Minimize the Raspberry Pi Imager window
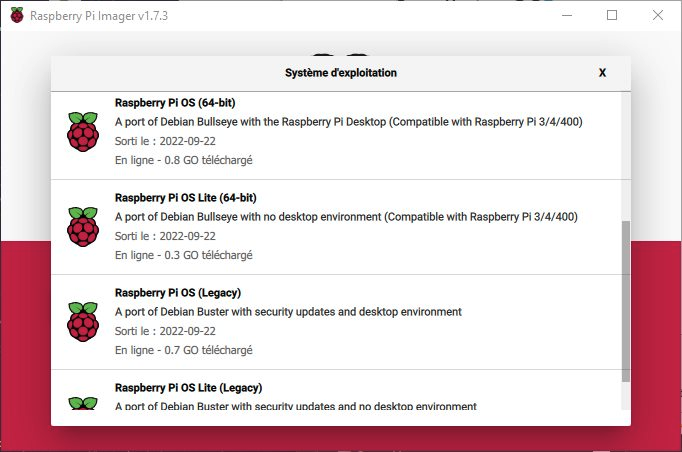682x452 pixels. [x=567, y=15]
